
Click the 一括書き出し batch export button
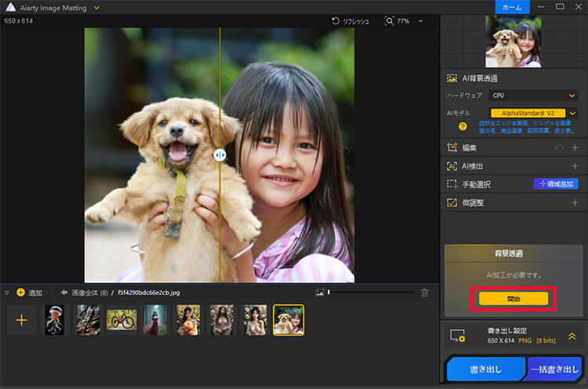(554, 369)
